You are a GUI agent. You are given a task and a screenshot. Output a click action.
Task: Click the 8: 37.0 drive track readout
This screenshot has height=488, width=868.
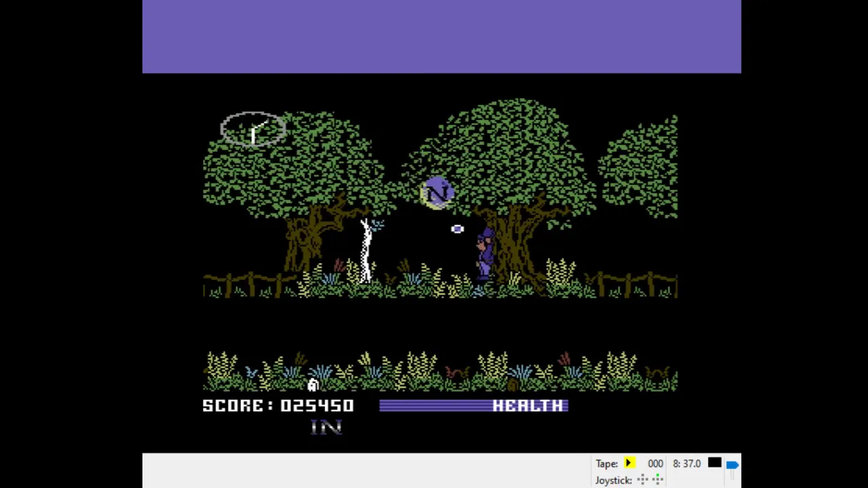coord(686,464)
